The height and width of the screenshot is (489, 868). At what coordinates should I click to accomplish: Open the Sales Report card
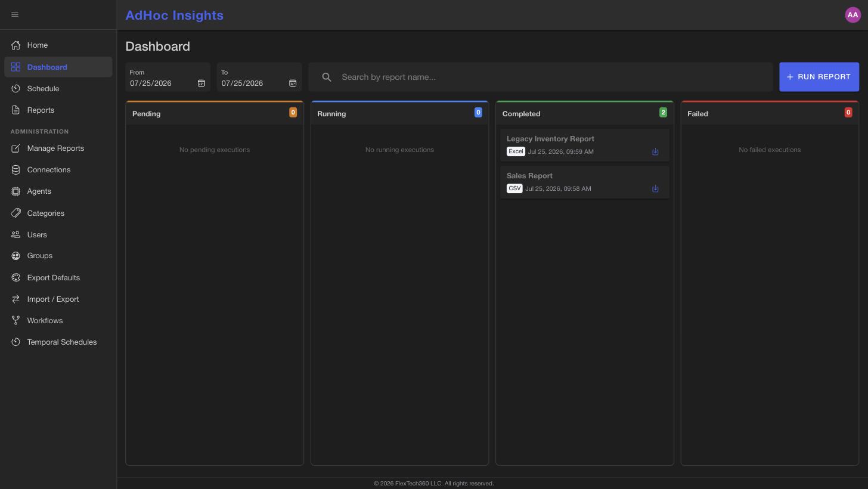point(585,182)
